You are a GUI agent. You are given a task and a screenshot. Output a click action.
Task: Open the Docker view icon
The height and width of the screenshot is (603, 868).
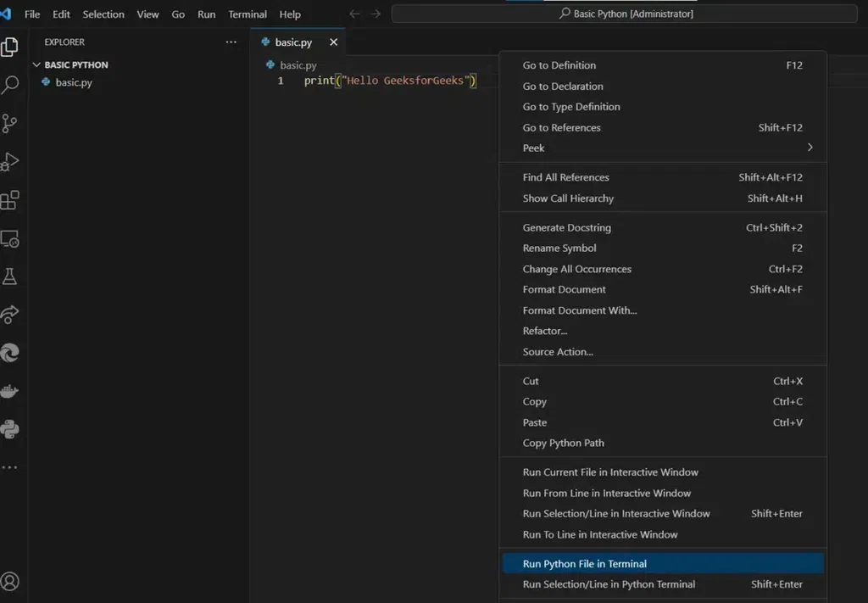click(10, 391)
